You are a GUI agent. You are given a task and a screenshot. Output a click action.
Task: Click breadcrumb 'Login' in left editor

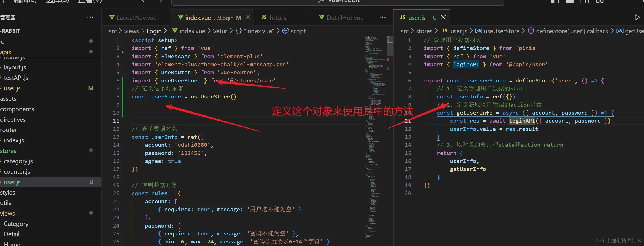(x=154, y=31)
